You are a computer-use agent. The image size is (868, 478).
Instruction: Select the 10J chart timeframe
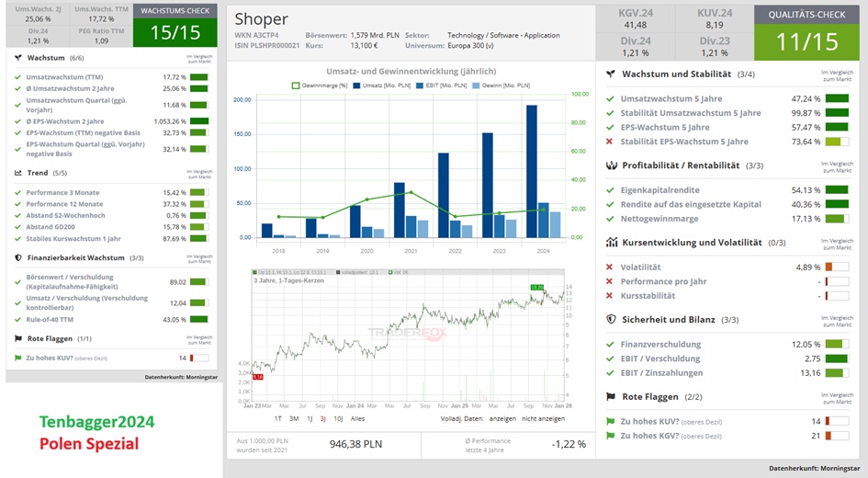pos(337,418)
